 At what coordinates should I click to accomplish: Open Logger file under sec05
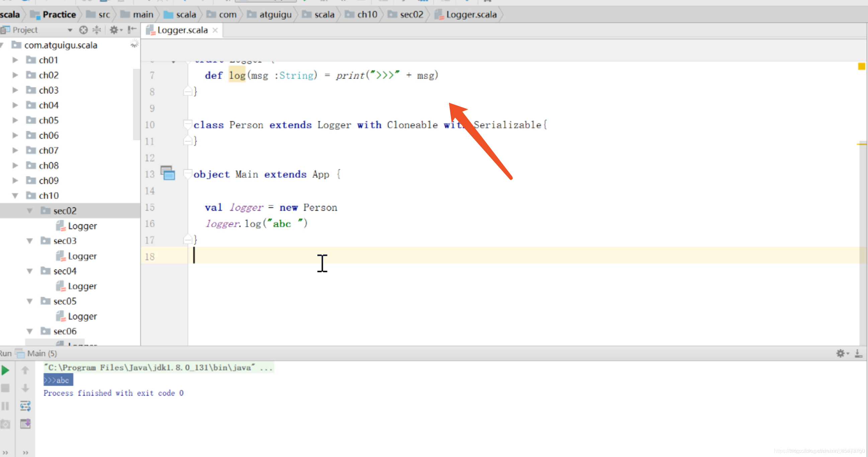(x=82, y=316)
